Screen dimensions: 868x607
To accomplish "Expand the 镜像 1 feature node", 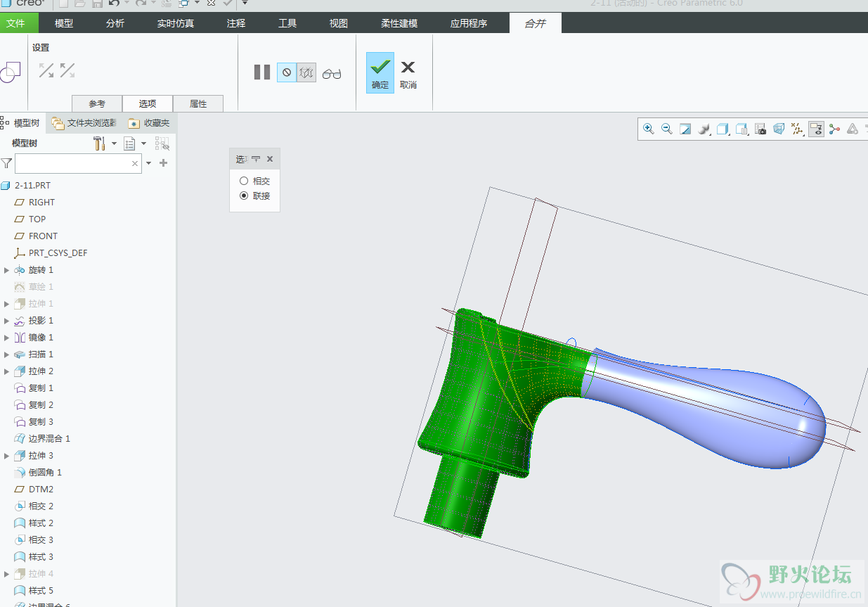I will (7, 338).
